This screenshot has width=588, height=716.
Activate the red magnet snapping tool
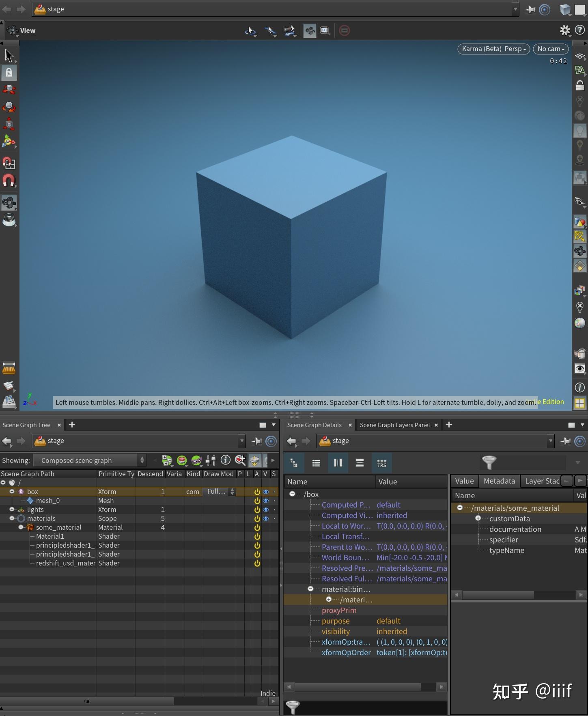pos(9,181)
